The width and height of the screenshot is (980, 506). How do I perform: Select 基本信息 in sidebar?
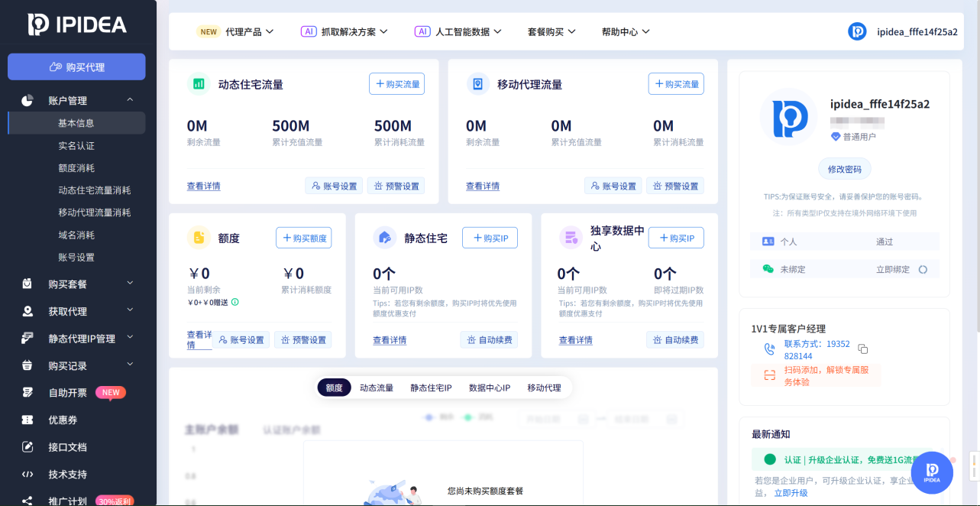pos(76,123)
